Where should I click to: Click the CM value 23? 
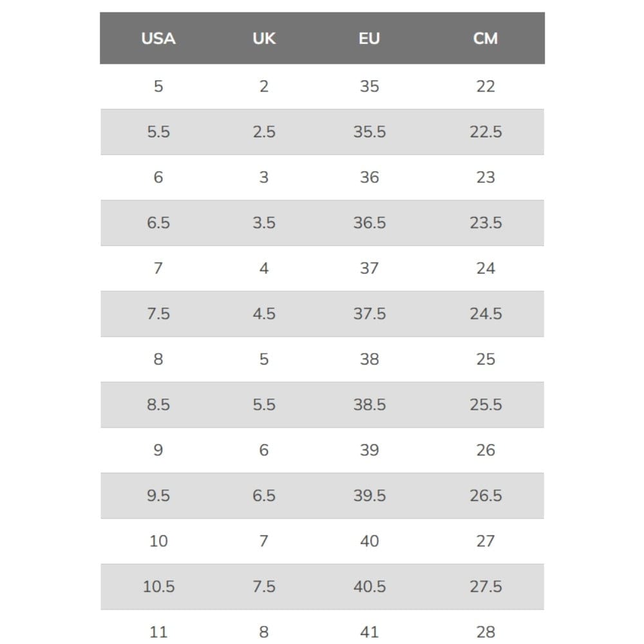[486, 177]
